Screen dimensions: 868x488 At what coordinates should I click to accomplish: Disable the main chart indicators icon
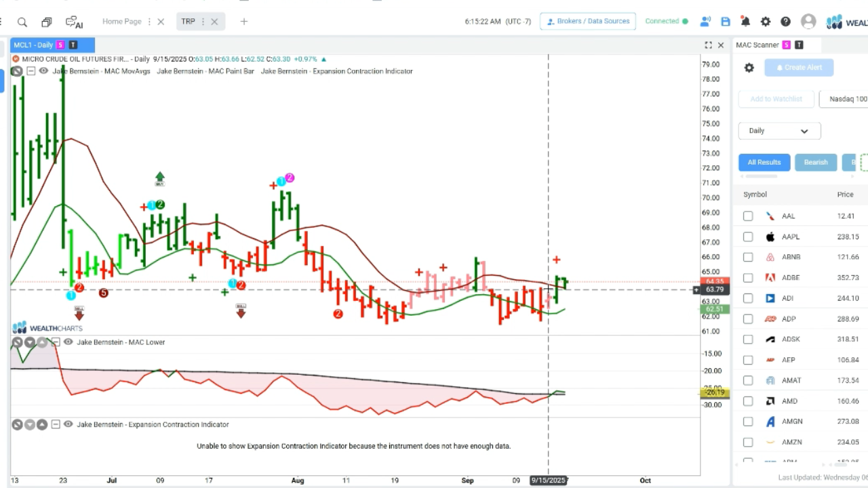tap(18, 70)
